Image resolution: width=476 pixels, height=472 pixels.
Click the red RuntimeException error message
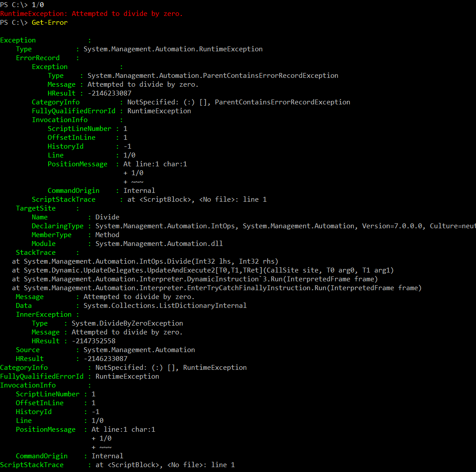click(x=92, y=13)
